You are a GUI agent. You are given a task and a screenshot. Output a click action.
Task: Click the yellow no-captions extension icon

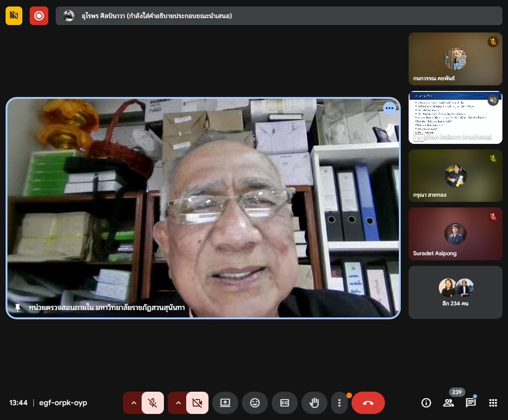(x=14, y=16)
